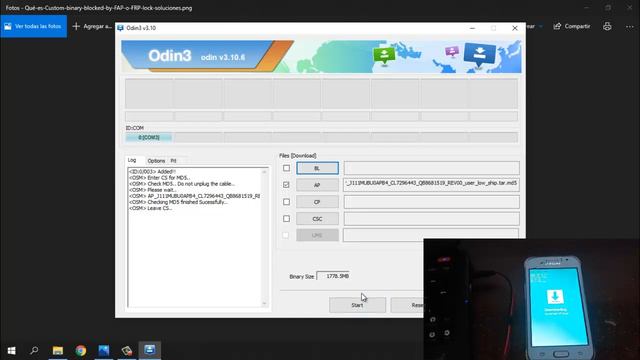Browse for a BL file
This screenshot has height=360, width=640.
pyautogui.click(x=318, y=168)
